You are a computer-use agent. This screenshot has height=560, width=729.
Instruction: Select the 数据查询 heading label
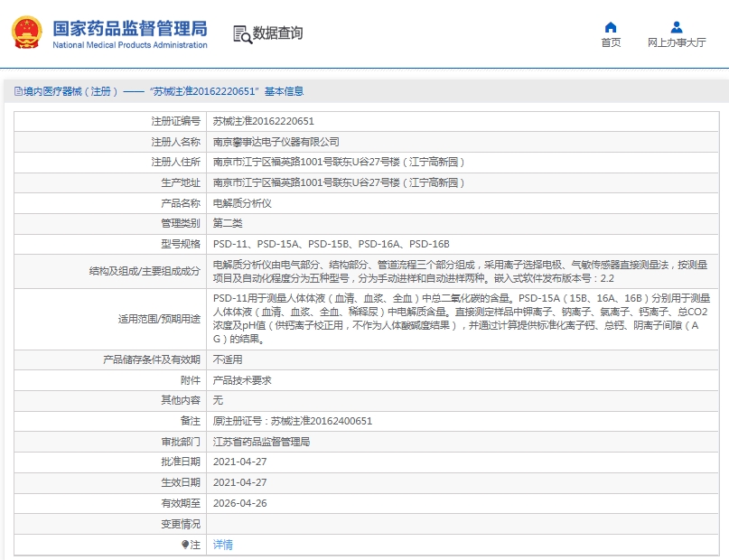277,33
